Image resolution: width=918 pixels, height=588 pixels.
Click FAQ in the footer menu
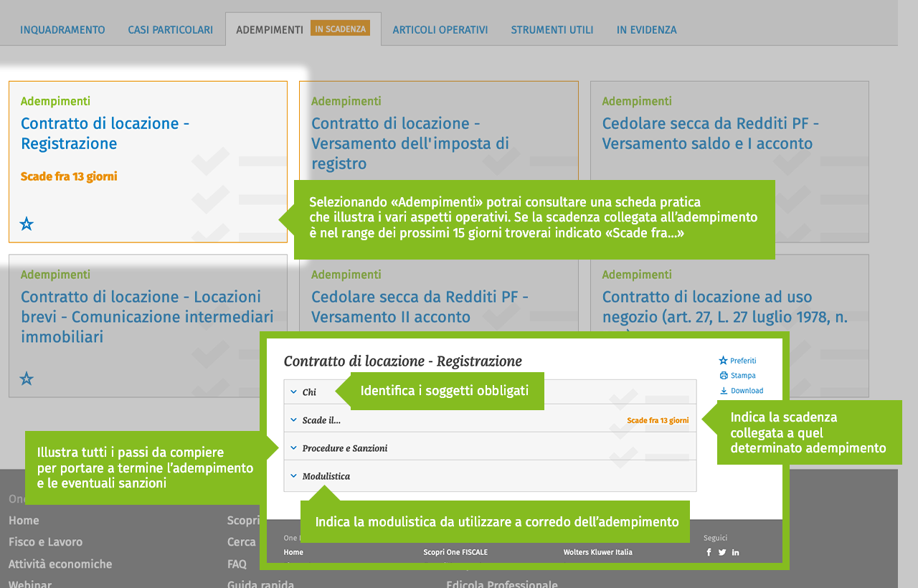pyautogui.click(x=237, y=564)
